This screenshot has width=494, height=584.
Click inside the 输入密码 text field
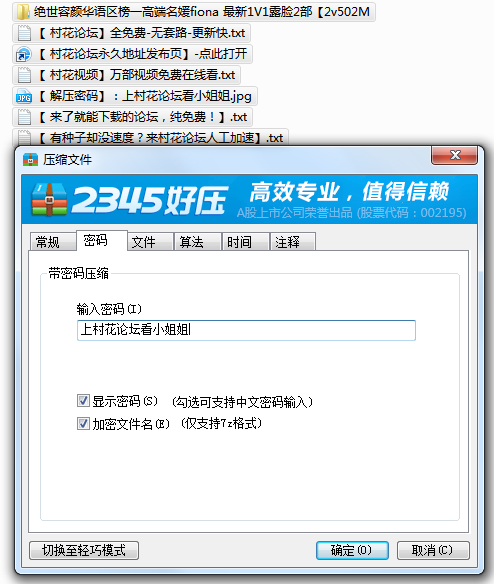(246, 330)
